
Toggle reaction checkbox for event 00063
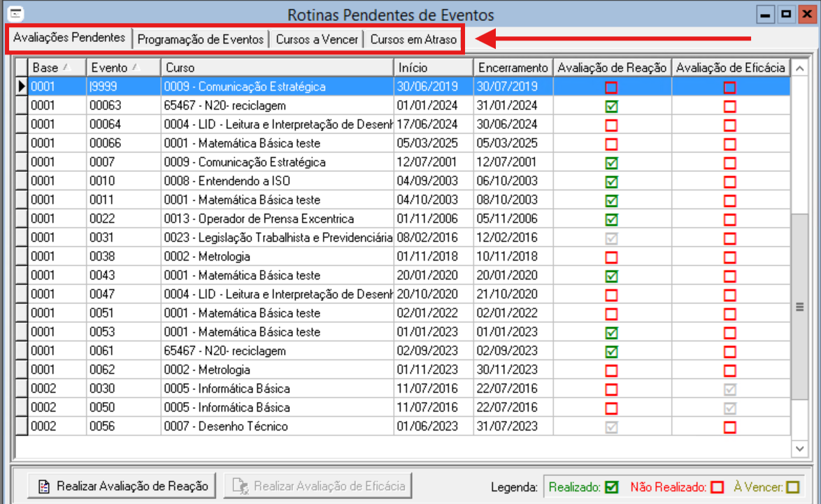[x=612, y=106]
